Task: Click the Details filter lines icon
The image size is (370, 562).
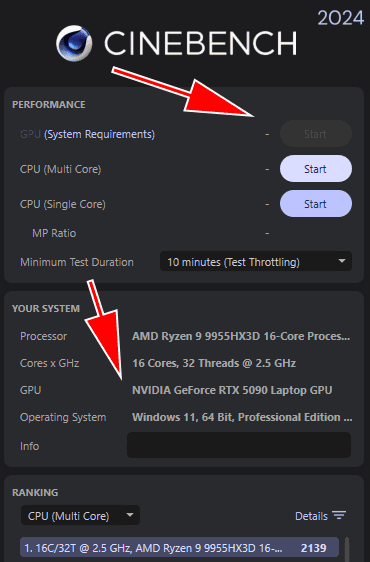Action: point(339,515)
